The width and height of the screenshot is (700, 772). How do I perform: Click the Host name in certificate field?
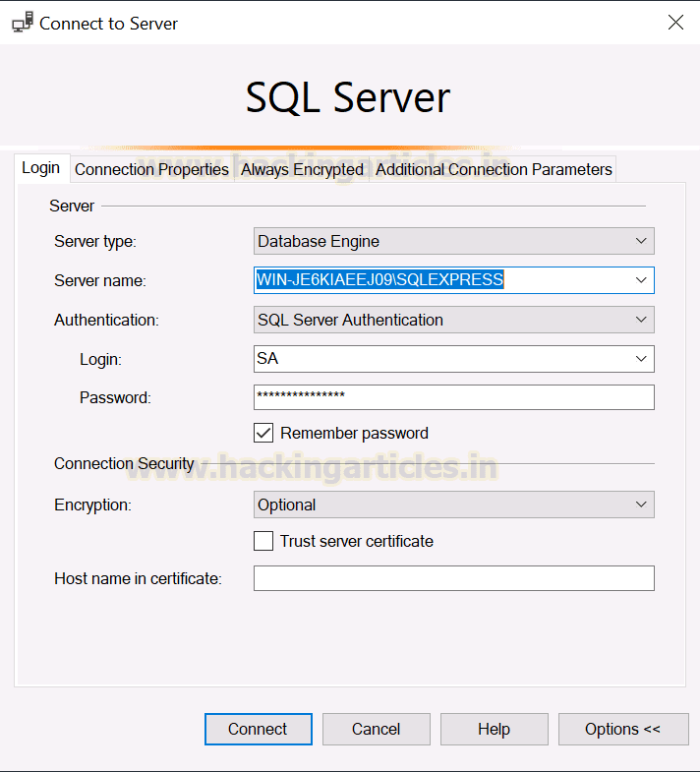pos(453,578)
